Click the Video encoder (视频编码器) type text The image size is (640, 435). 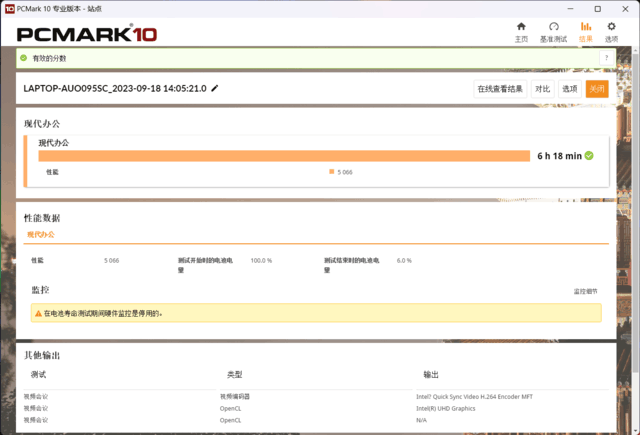(x=235, y=397)
